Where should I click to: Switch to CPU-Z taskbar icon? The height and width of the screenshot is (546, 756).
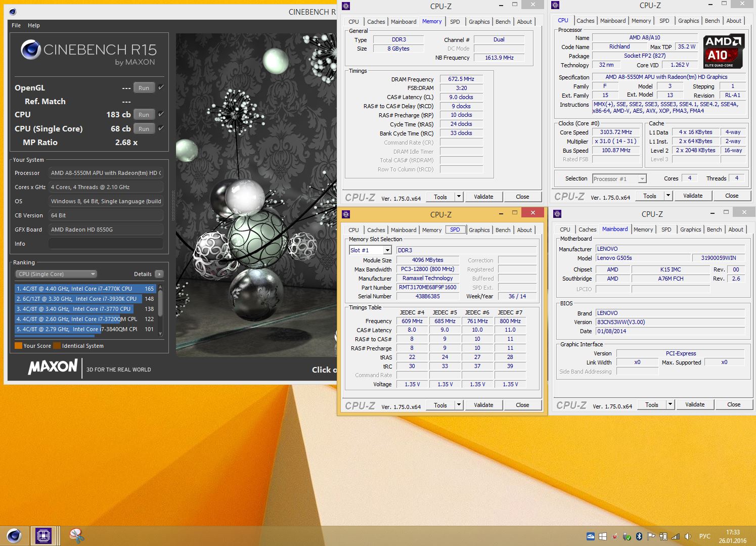pos(42,535)
